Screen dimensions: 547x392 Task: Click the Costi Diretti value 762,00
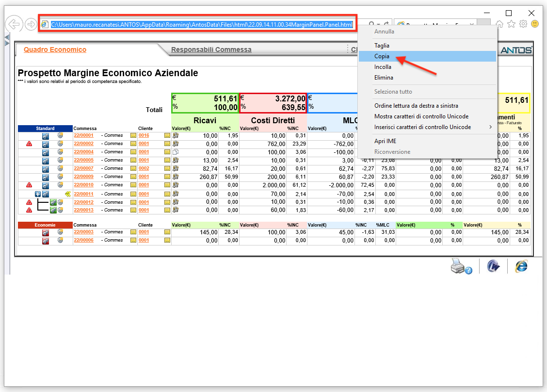pyautogui.click(x=276, y=144)
